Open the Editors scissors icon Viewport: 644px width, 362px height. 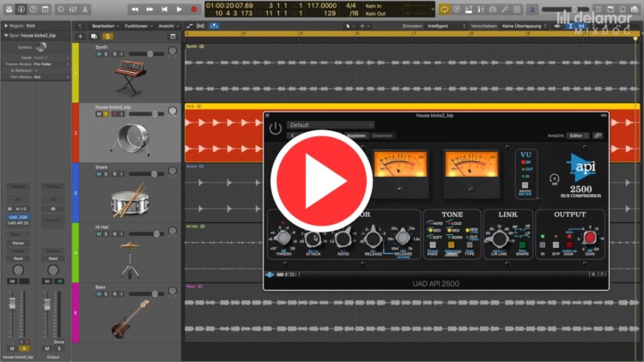point(85,9)
